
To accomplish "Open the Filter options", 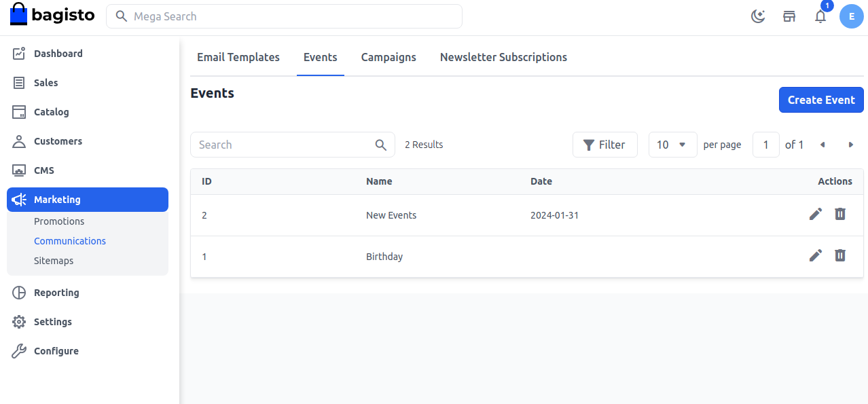I will click(x=604, y=145).
